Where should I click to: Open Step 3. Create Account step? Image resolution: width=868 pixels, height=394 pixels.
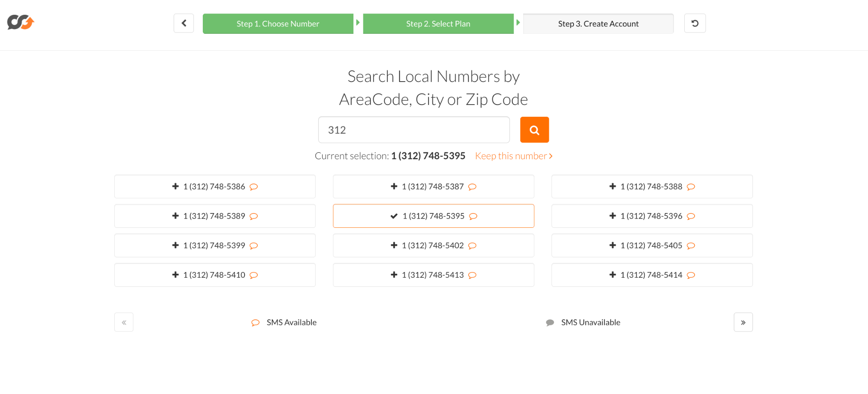[x=598, y=24]
